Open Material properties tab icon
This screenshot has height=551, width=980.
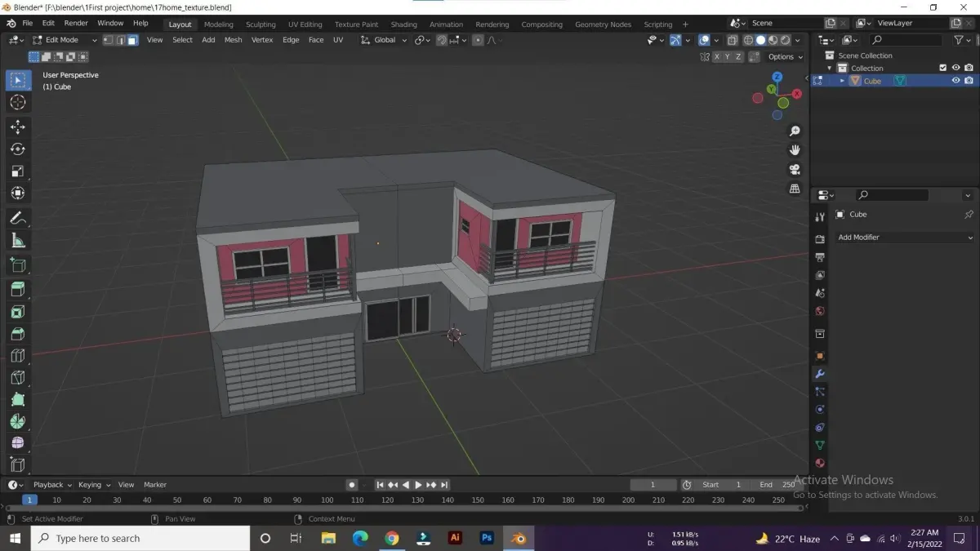pos(820,463)
